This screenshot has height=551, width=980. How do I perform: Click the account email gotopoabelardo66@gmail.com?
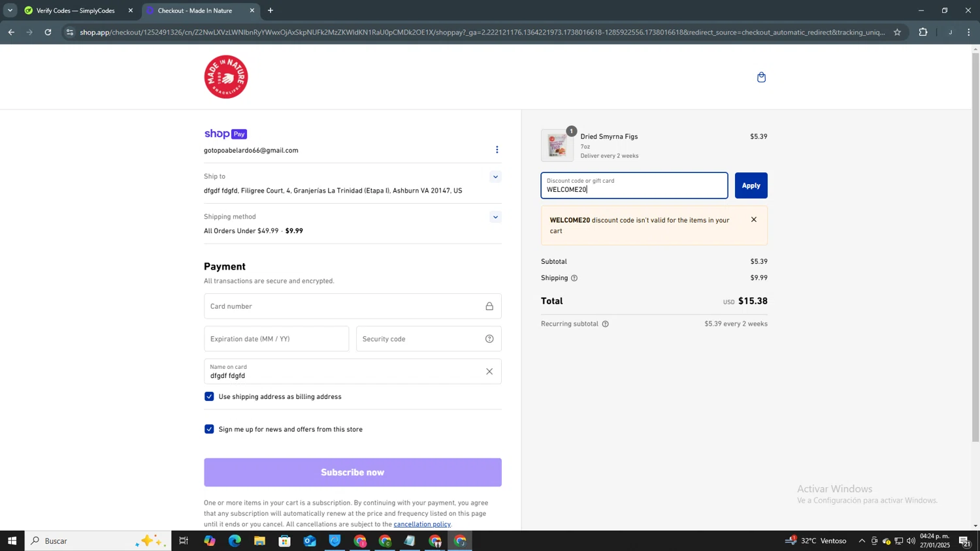251,151
